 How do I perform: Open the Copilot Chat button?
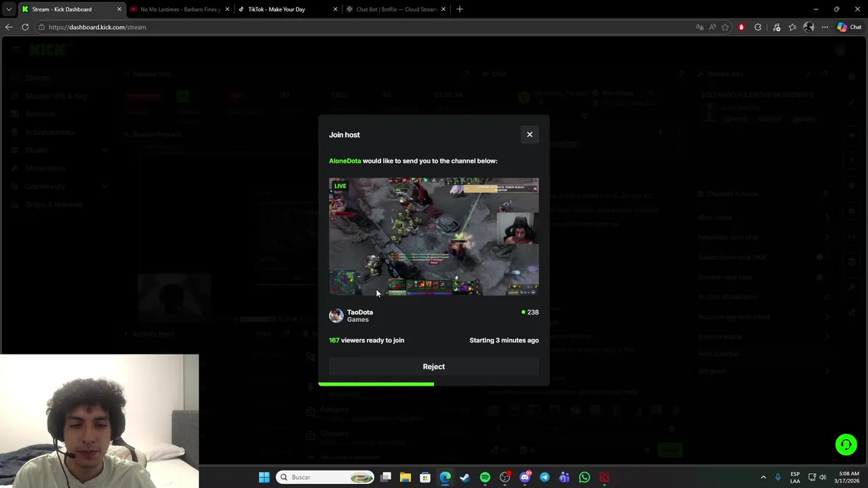[849, 27]
